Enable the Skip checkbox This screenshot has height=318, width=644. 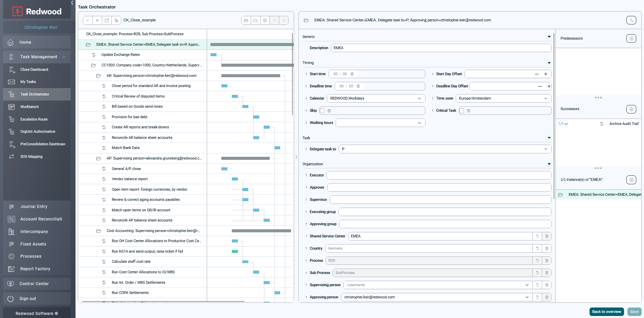[322, 111]
